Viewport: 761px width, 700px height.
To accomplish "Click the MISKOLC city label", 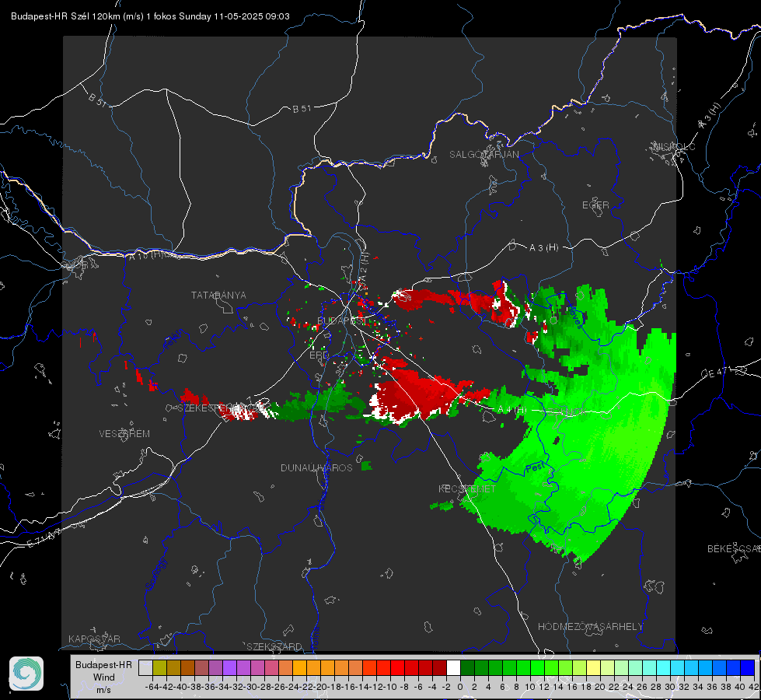I will click(674, 146).
